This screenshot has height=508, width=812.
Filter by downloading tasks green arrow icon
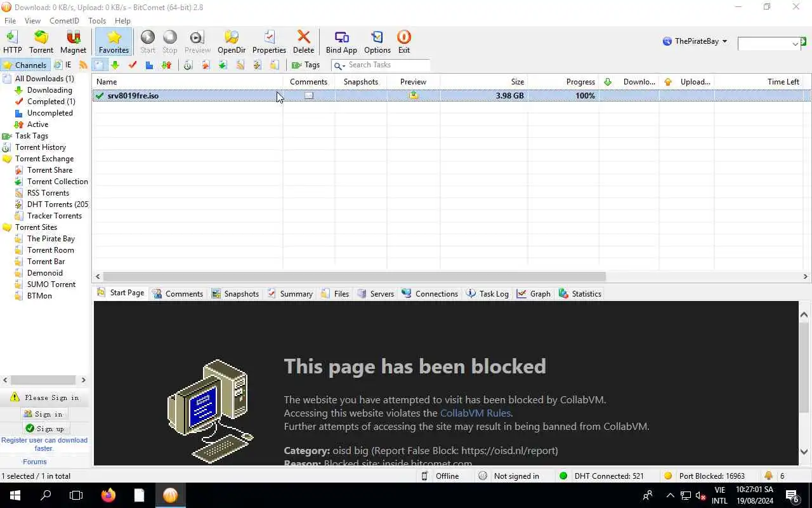(115, 65)
